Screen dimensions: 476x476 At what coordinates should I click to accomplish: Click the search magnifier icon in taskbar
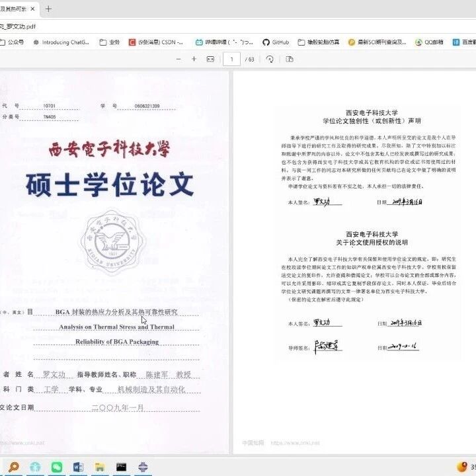(14, 467)
